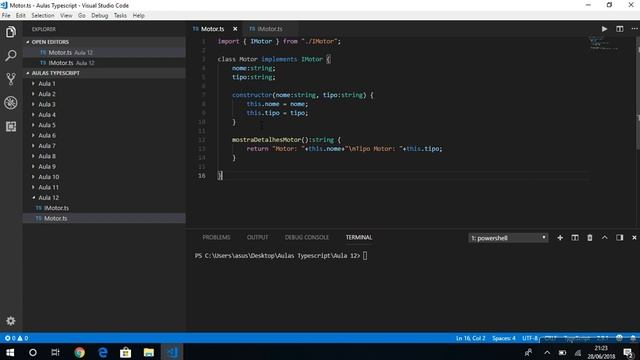Switch to the Debug Console tab
The width and height of the screenshot is (640, 360).
(x=307, y=237)
